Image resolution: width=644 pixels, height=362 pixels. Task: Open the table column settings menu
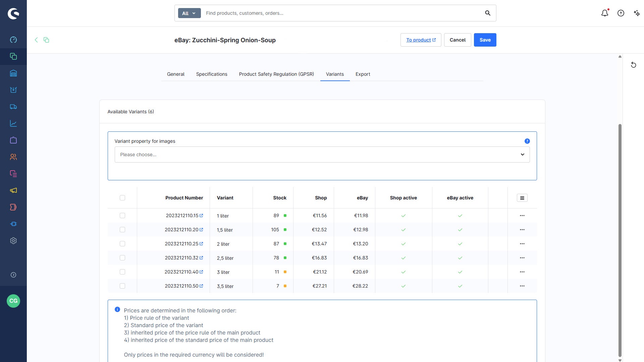(x=522, y=198)
